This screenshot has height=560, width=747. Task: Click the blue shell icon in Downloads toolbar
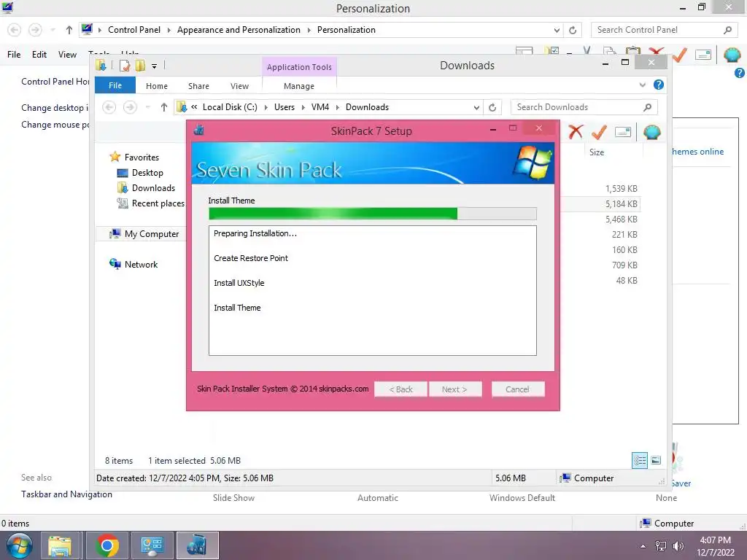tap(651, 132)
